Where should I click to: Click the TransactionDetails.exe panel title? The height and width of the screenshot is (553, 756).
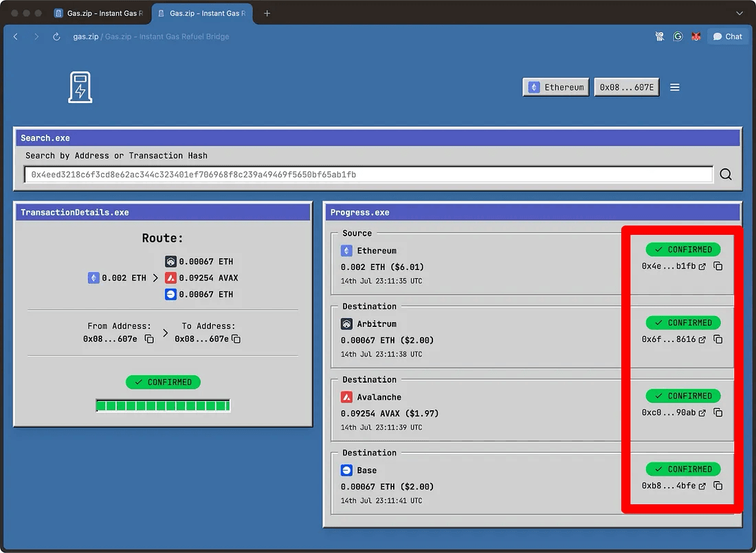[x=75, y=213]
